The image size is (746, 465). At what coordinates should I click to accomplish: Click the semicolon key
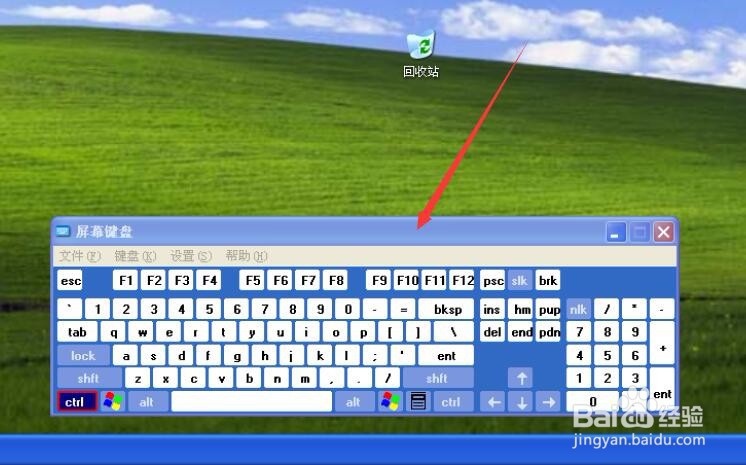coord(375,356)
